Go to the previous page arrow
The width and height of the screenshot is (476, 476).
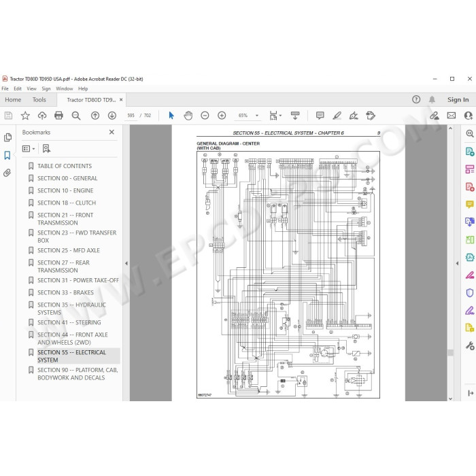95,116
